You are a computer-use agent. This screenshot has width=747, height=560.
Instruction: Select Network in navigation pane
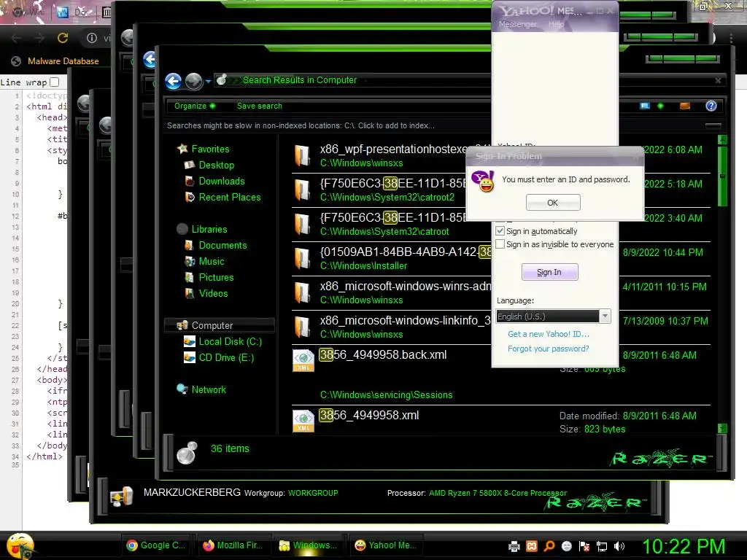coord(209,389)
